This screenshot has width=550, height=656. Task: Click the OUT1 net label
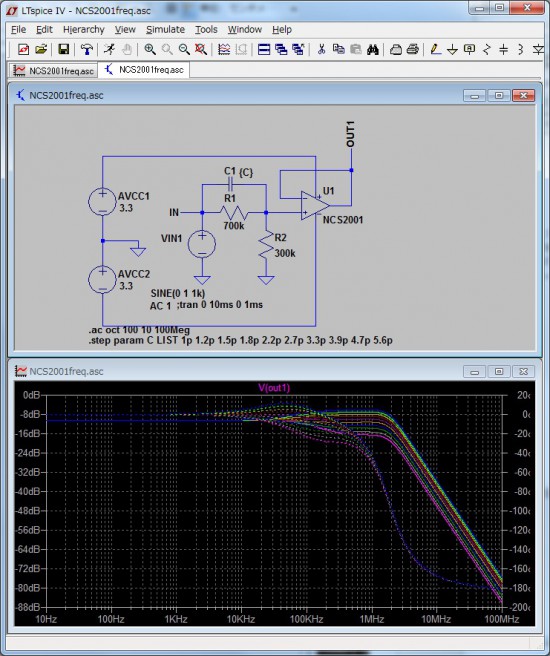pos(350,134)
